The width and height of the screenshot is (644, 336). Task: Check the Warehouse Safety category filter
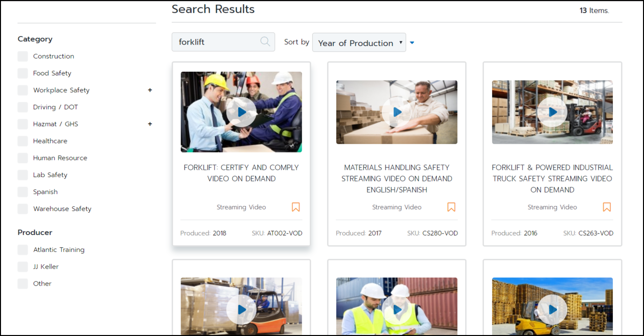(23, 209)
